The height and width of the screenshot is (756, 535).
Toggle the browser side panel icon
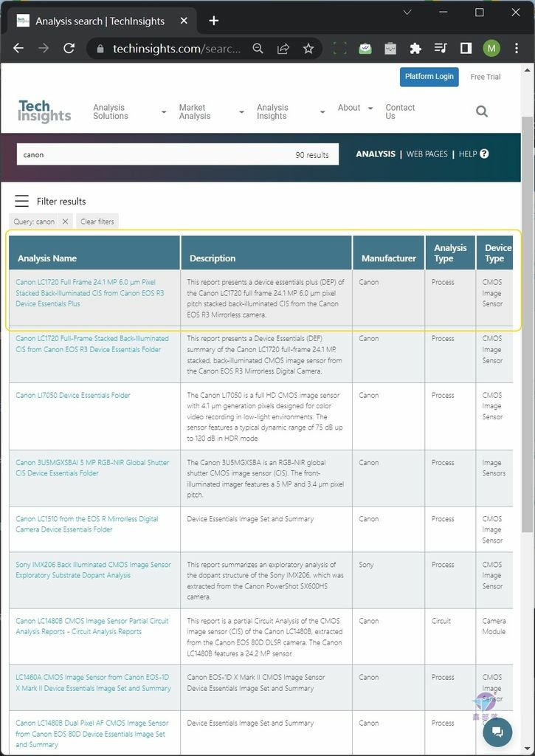tap(466, 48)
